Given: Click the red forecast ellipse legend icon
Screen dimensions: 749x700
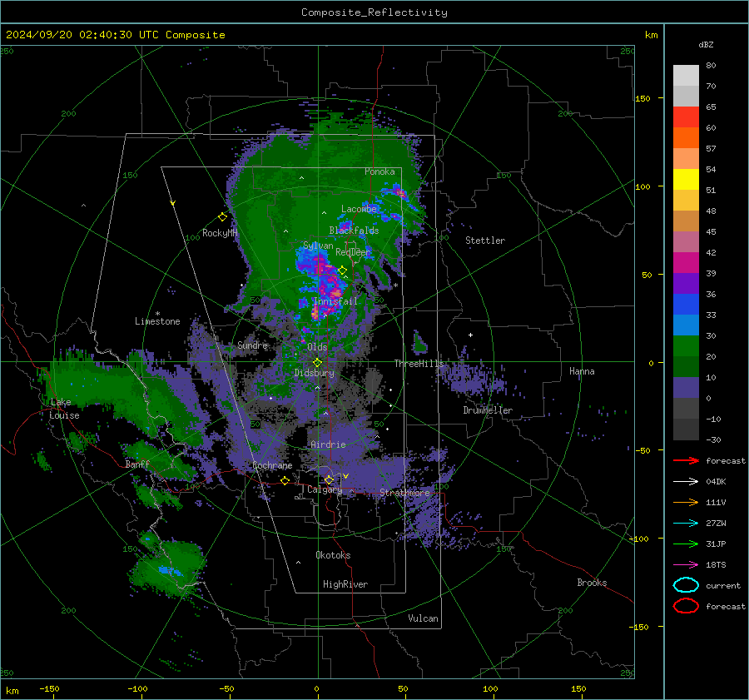Looking at the screenshot, I should coord(686,606).
